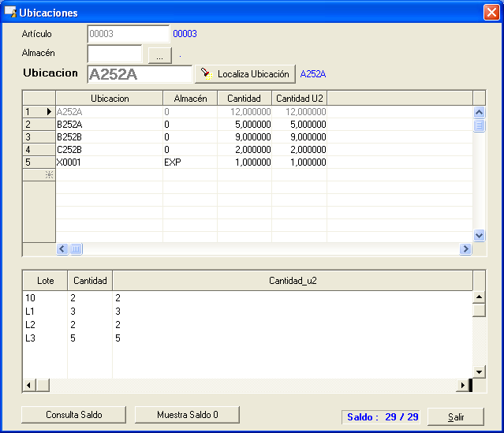
Task: Click lote list horizontal scroll left arrow
Action: click(x=29, y=385)
